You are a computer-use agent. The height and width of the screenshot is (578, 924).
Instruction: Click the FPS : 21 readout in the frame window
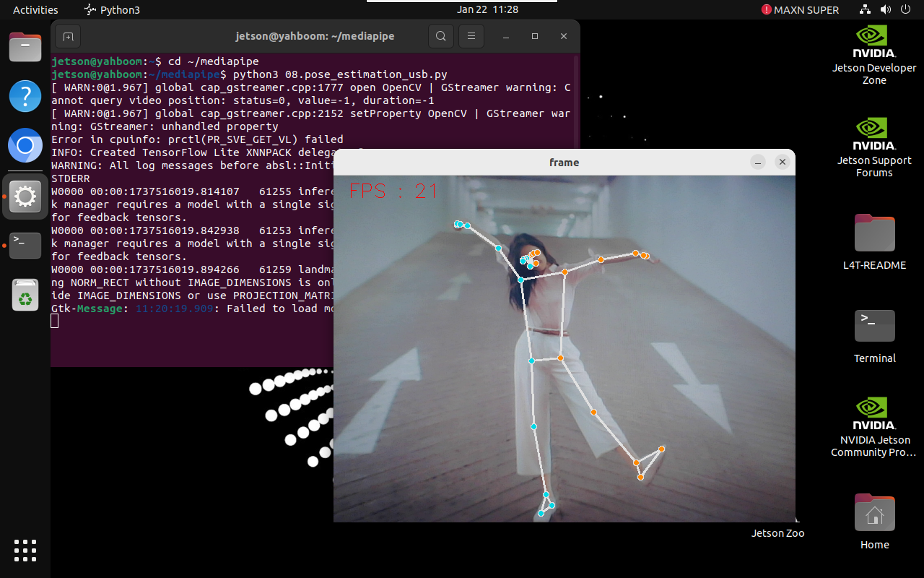click(393, 191)
